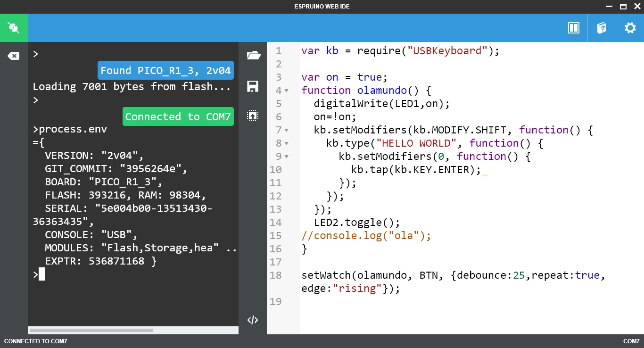Screen dimensions: 644x348
Task: Click 'CONSOLE: "USB",' terminal line
Action: 91,235
